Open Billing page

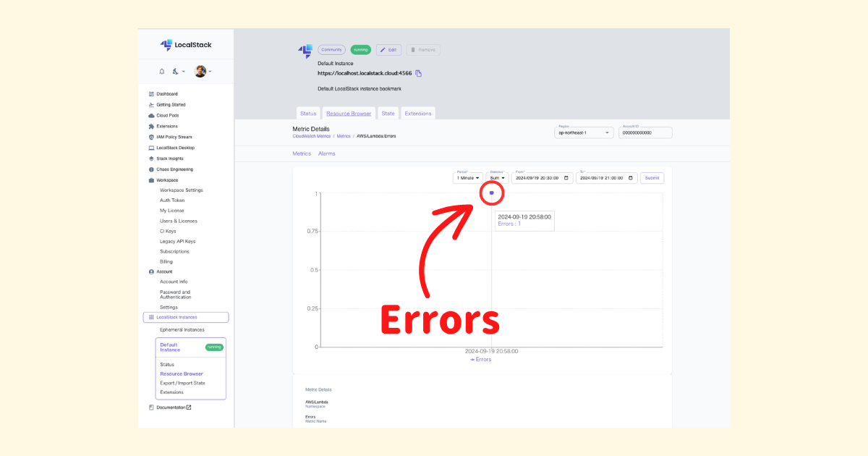166,261
